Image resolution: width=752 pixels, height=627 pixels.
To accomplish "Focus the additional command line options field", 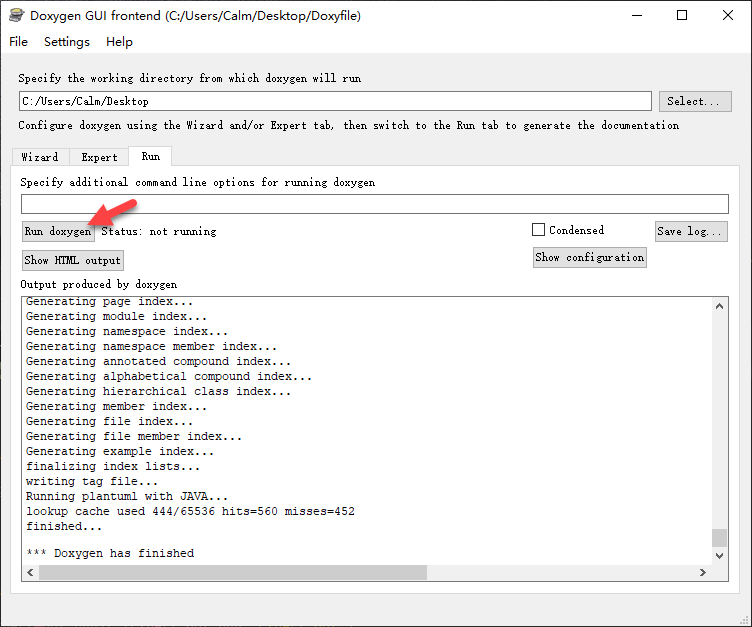I will [375, 204].
